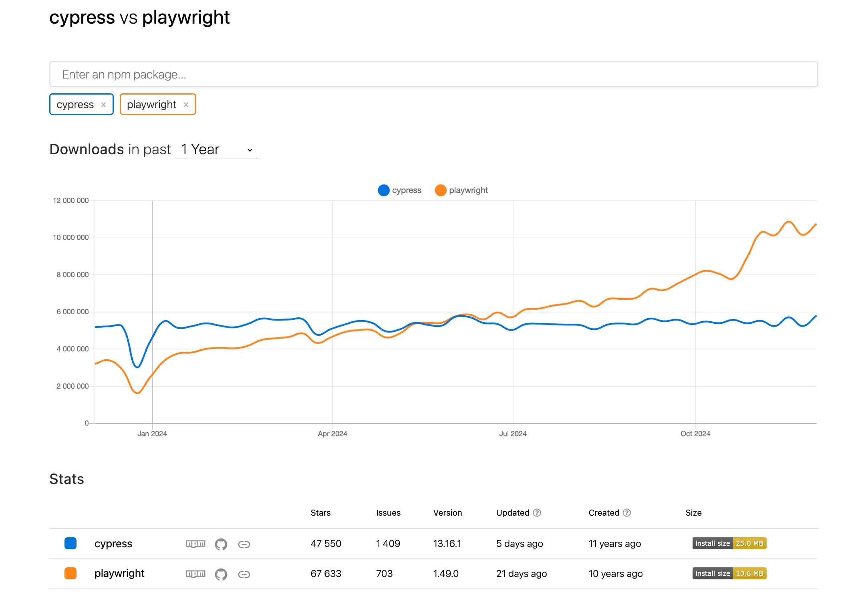Click playwright install size 10.6 MB badge
This screenshot has height=605, width=868.
pyautogui.click(x=729, y=573)
